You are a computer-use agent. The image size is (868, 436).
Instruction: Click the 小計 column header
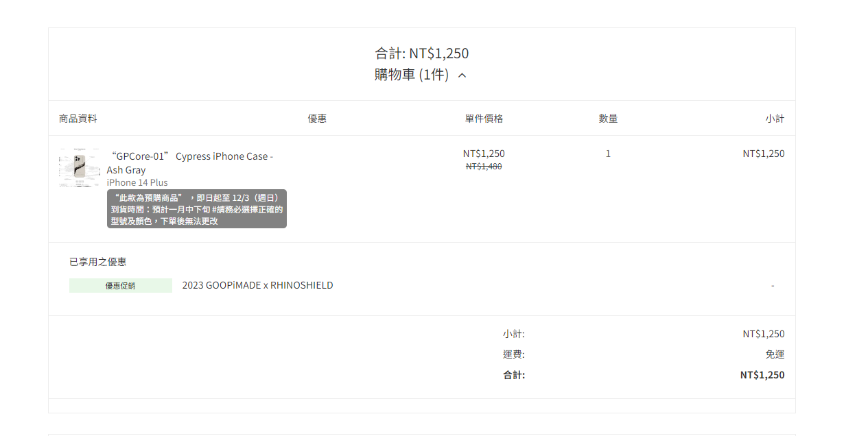pyautogui.click(x=775, y=119)
